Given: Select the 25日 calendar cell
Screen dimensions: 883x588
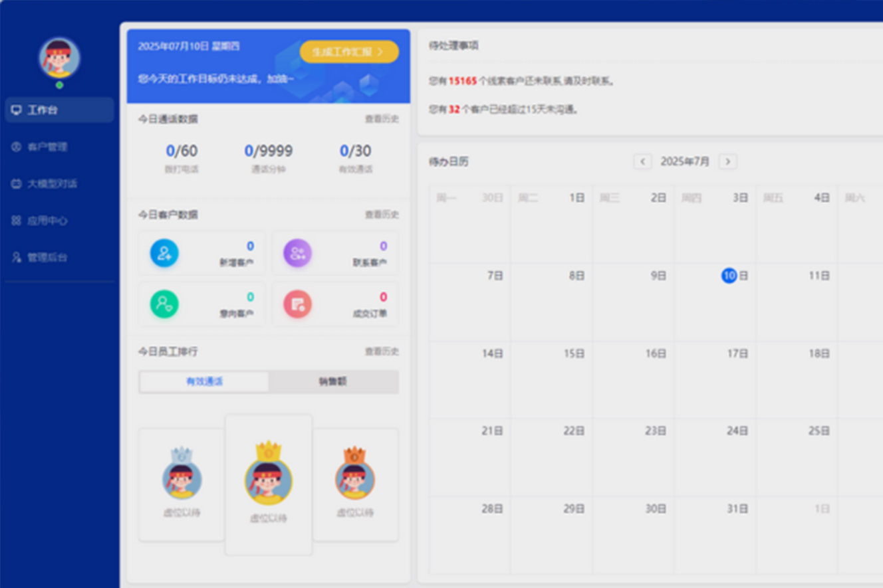Looking at the screenshot, I should click(797, 458).
